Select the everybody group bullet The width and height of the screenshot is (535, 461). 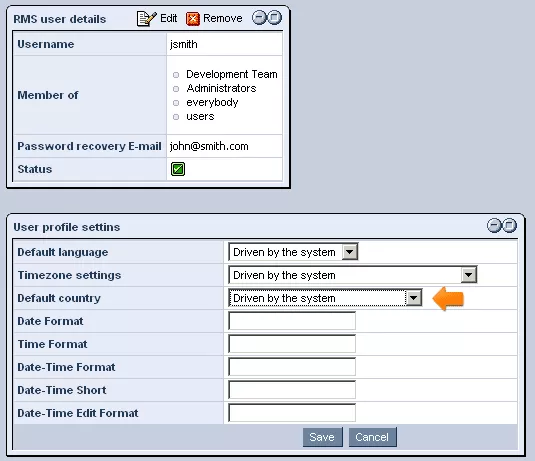coord(176,103)
